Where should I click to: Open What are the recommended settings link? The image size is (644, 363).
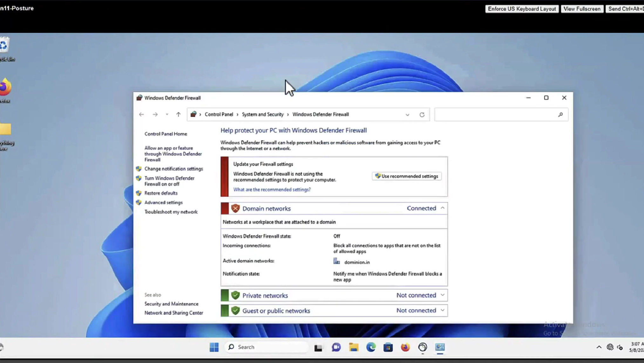point(272,189)
